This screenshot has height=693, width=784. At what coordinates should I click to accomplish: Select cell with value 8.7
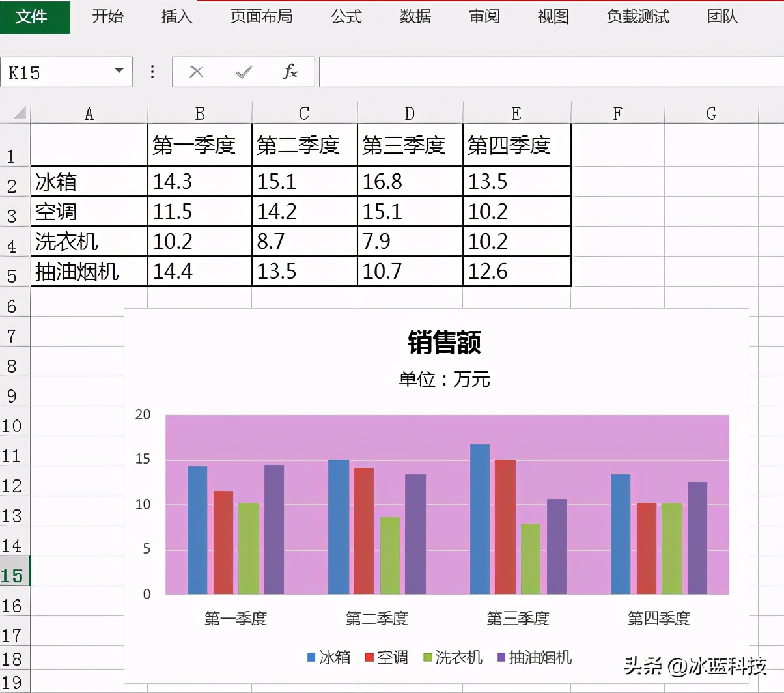305,241
